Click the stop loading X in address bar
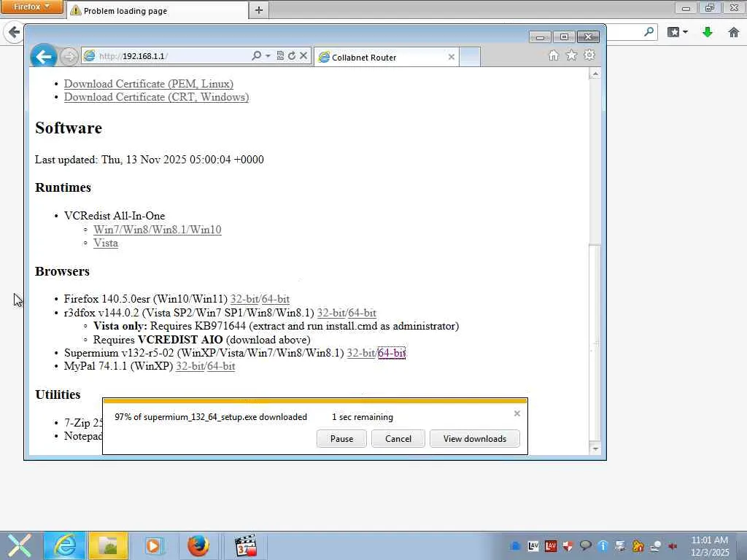The width and height of the screenshot is (747, 560). pos(303,55)
